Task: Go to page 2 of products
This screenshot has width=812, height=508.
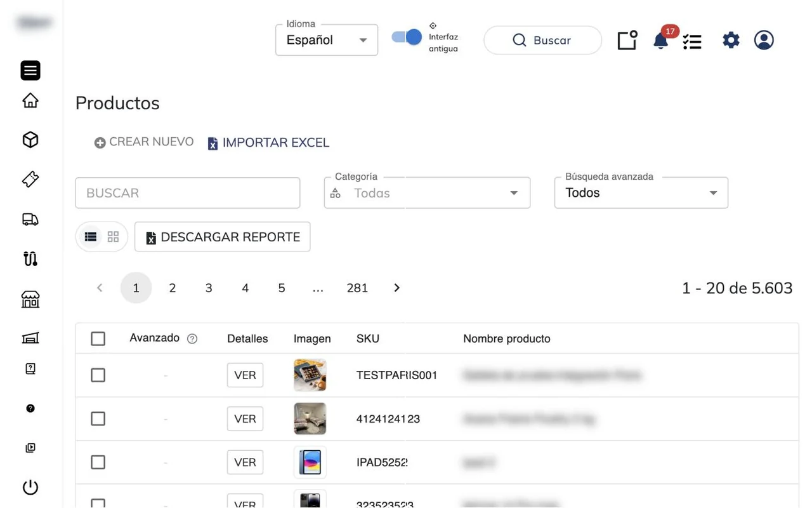Action: pyautogui.click(x=172, y=288)
